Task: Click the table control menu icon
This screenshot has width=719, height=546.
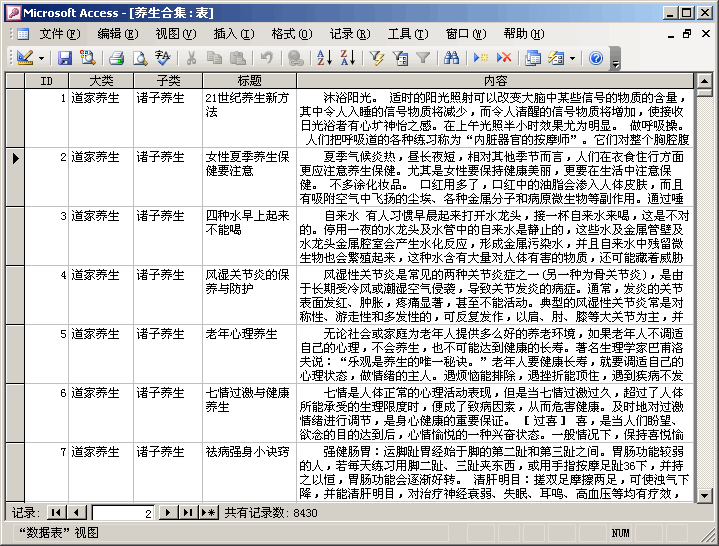Action: [x=23, y=34]
